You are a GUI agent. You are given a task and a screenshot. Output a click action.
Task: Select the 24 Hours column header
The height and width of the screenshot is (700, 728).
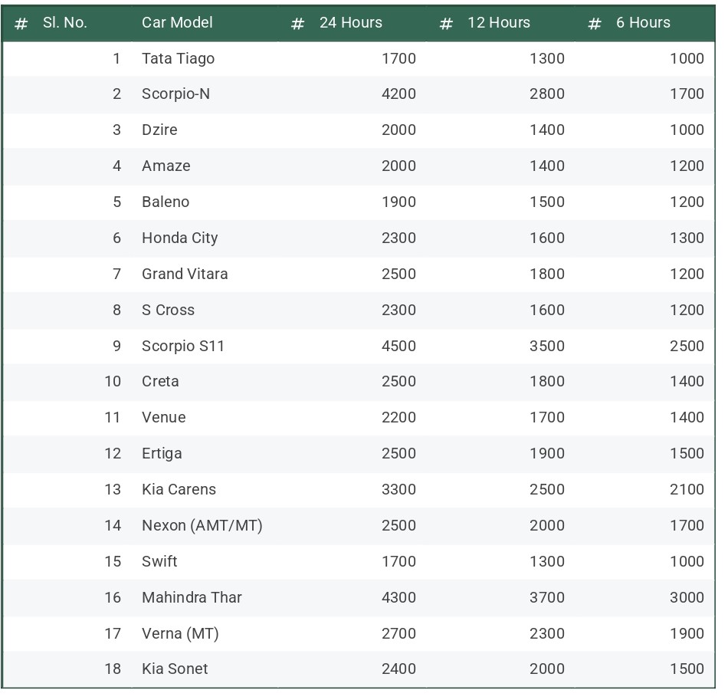(x=350, y=22)
